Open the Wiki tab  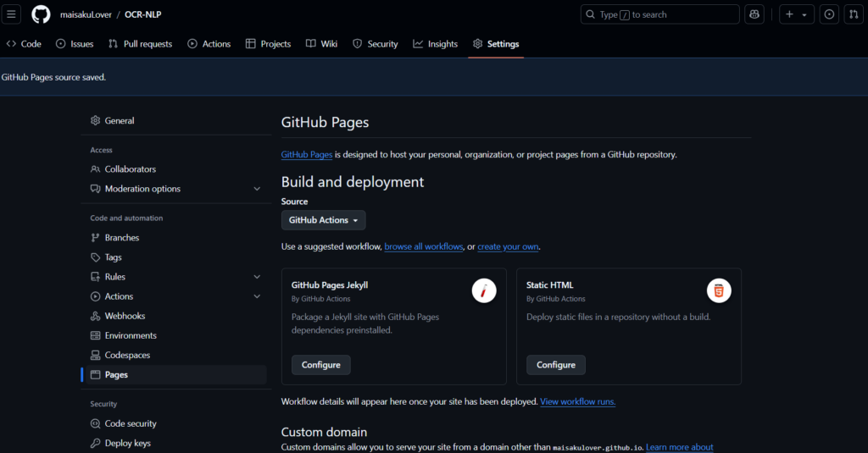pos(321,44)
